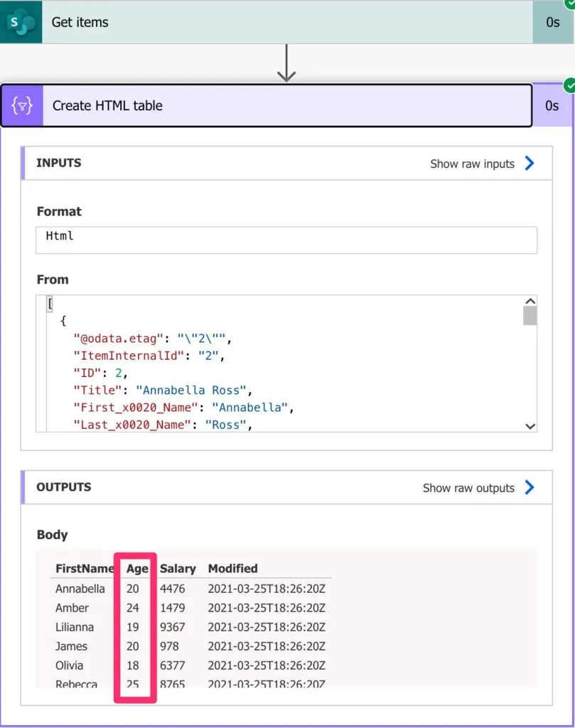
Task: Click the Create HTML table 0s duration badge
Action: 552,106
